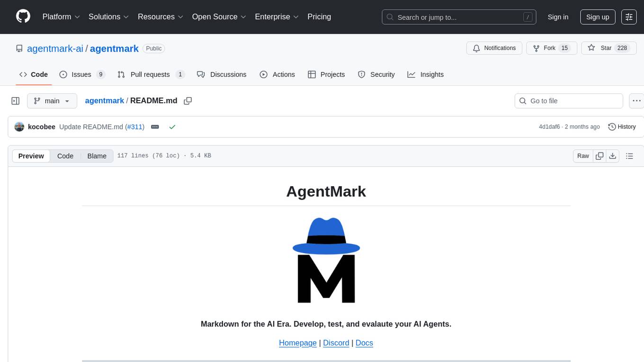Open the Discord link
This screenshot has height=362, width=644.
tap(336, 343)
